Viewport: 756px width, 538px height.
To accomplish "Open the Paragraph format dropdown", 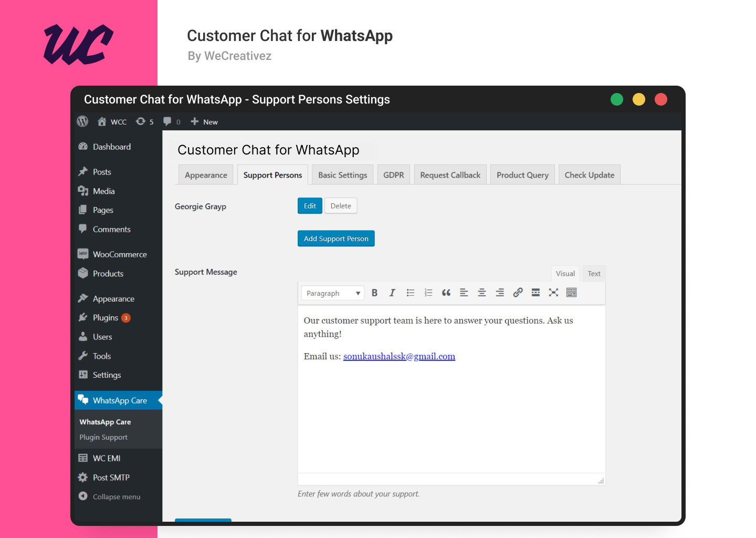I will [333, 293].
